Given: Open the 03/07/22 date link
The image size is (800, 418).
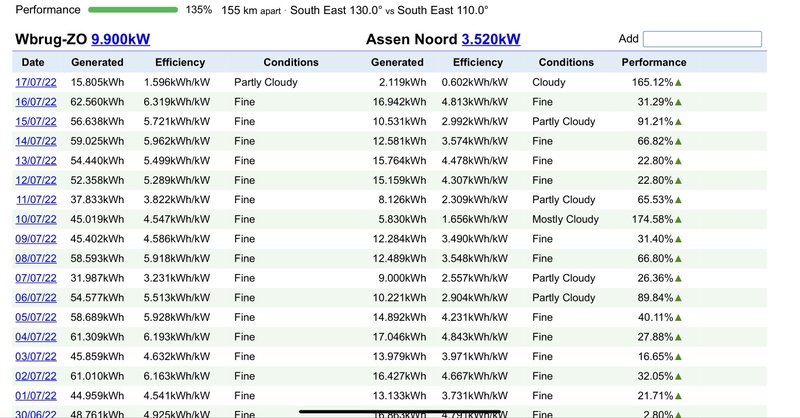Looking at the screenshot, I should 36,356.
